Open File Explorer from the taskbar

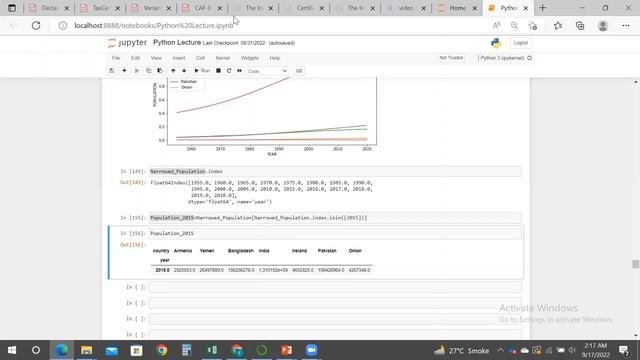pos(87,350)
